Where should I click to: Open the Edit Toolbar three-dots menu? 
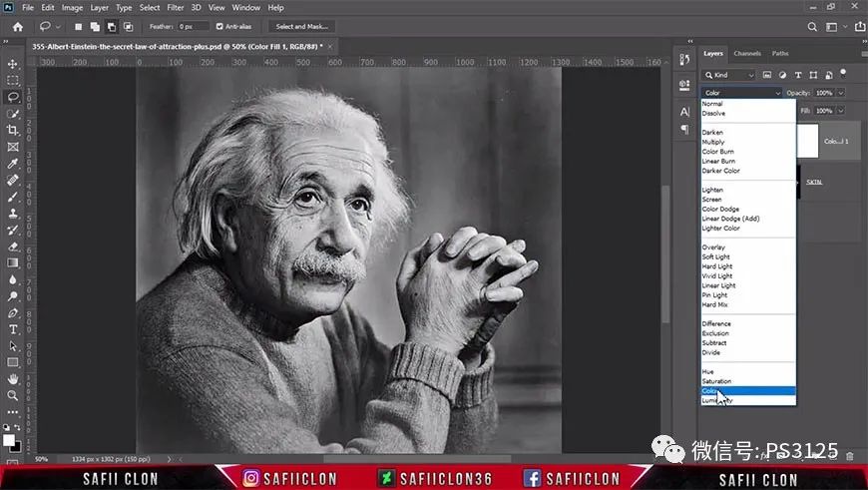coord(13,412)
